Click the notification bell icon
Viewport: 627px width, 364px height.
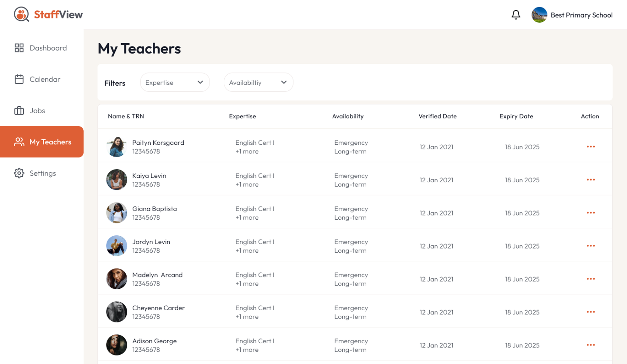pyautogui.click(x=516, y=15)
